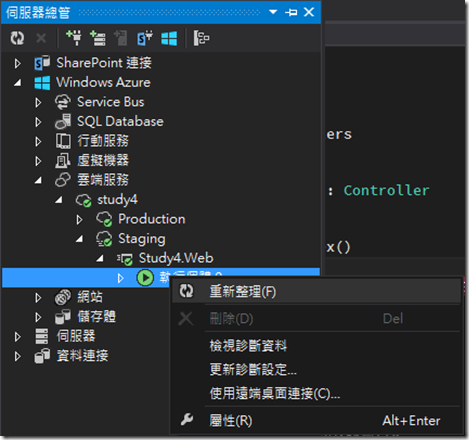Click the Add SharePoint connection toolbar icon
Image resolution: width=469 pixels, height=440 pixels.
tap(145, 38)
